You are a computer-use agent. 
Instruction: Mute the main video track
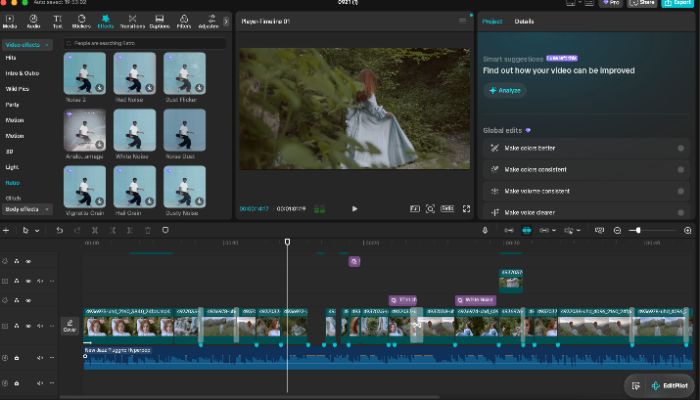point(40,326)
